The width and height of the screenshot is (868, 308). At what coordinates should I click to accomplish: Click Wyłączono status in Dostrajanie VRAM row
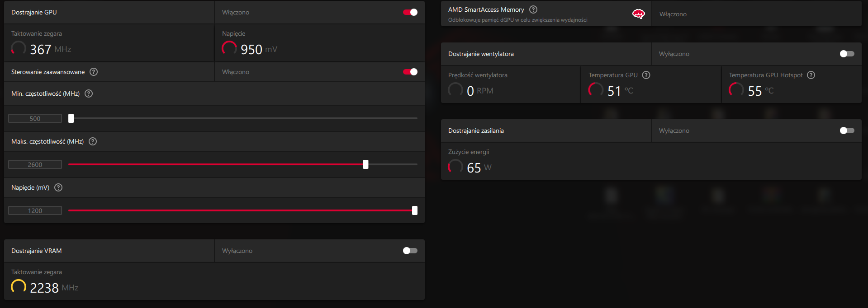[237, 251]
